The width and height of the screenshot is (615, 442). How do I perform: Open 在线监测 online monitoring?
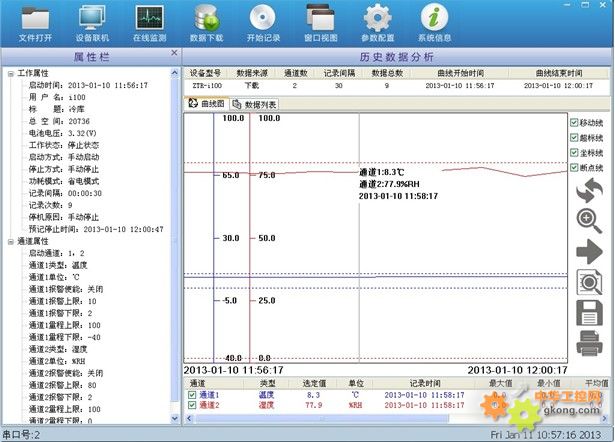pyautogui.click(x=148, y=22)
